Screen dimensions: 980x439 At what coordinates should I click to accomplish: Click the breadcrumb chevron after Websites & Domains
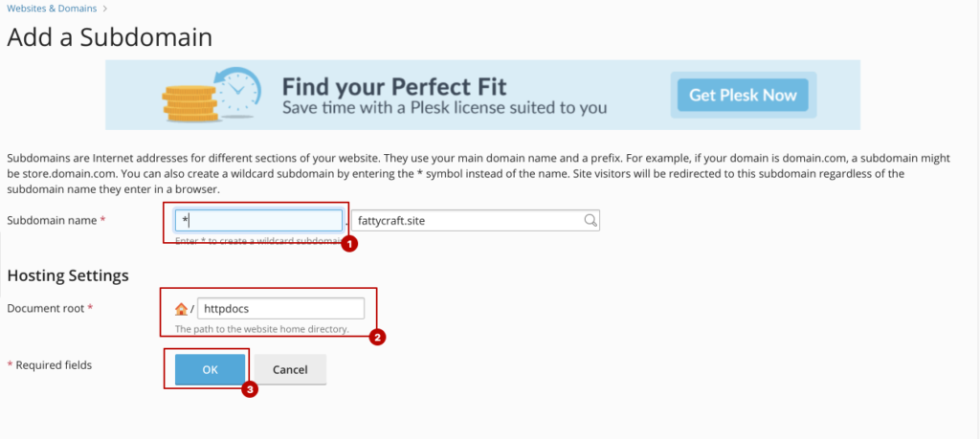tap(104, 9)
